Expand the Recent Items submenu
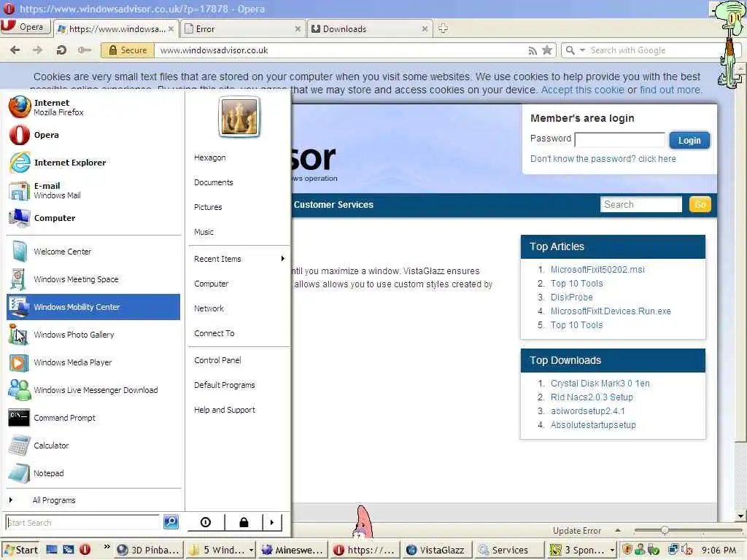This screenshot has height=560, width=747. (239, 259)
